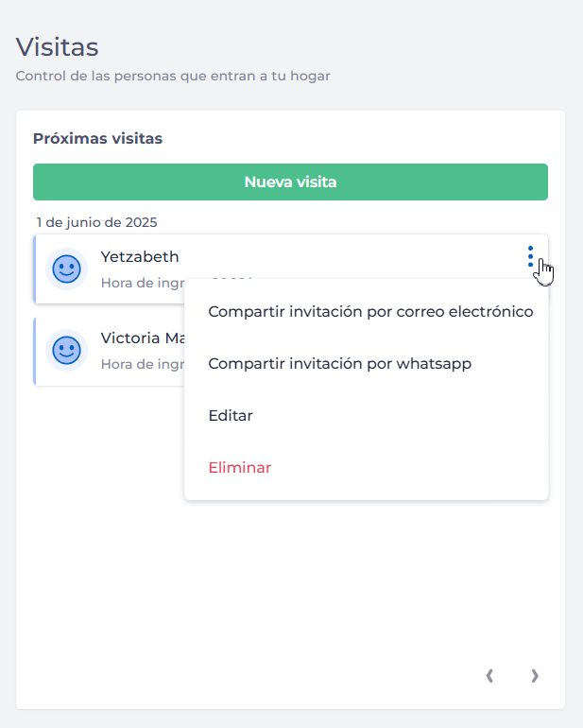Share invitation by correo electrónico

370,312
